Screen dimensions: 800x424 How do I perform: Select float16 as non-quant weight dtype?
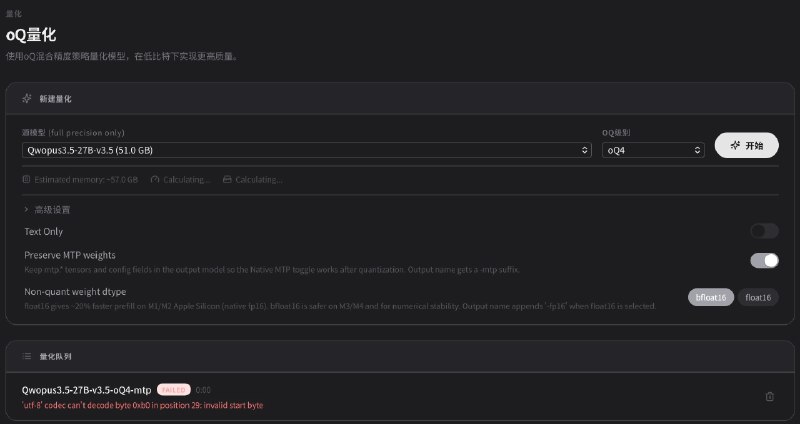(758, 297)
